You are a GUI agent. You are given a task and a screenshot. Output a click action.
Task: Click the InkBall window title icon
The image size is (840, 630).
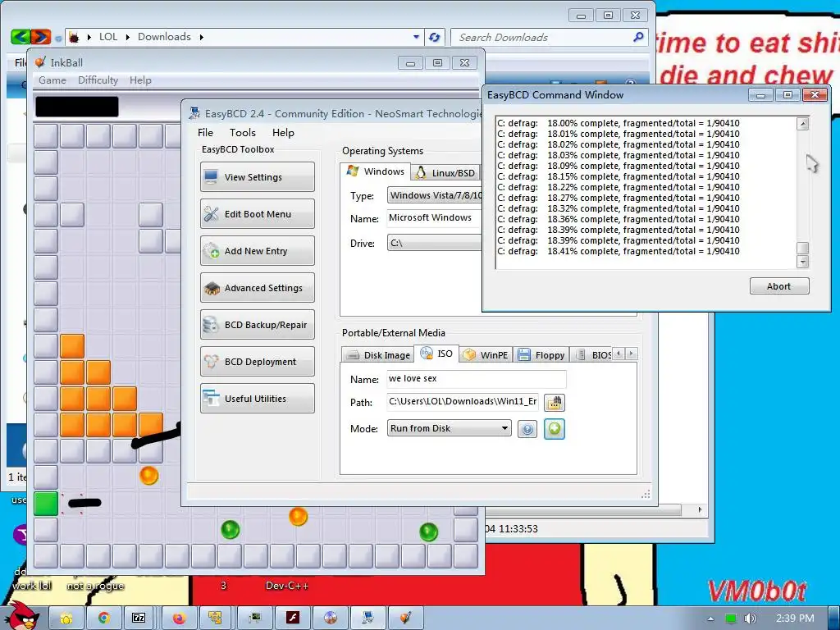point(40,62)
